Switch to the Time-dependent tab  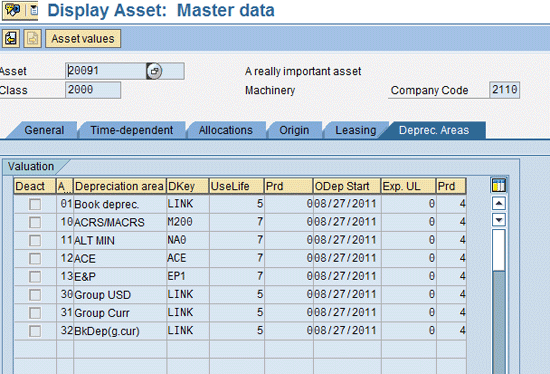tap(132, 130)
